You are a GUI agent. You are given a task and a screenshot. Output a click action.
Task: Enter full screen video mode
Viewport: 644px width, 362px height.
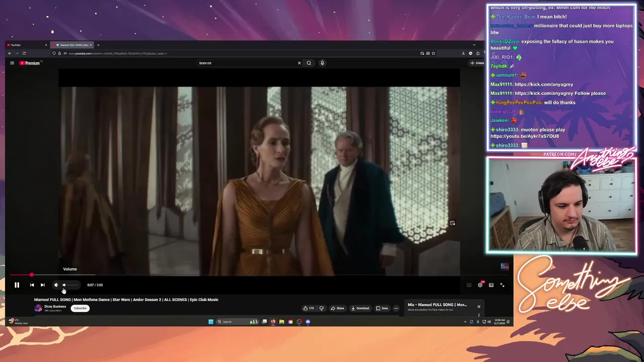502,285
